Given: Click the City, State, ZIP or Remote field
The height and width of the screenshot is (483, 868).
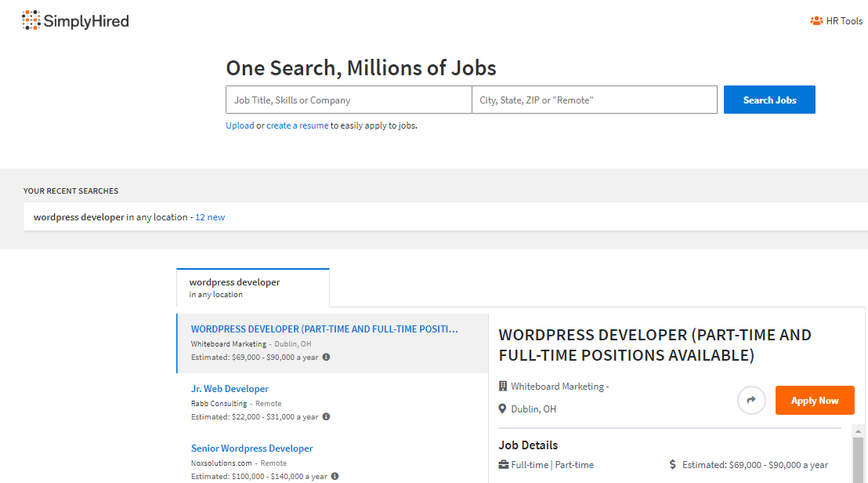Looking at the screenshot, I should click(x=595, y=100).
